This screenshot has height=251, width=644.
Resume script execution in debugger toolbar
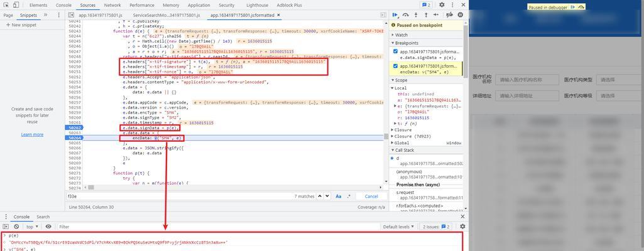point(395,15)
